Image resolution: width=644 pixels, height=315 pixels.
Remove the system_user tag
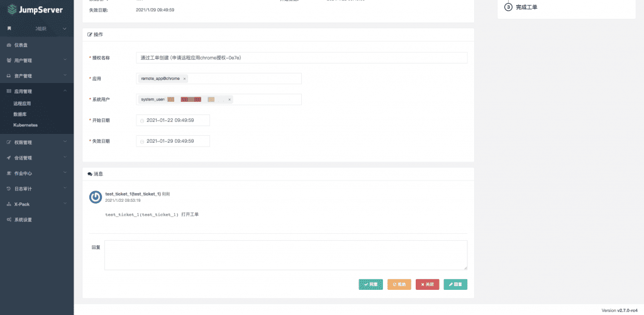click(x=229, y=99)
